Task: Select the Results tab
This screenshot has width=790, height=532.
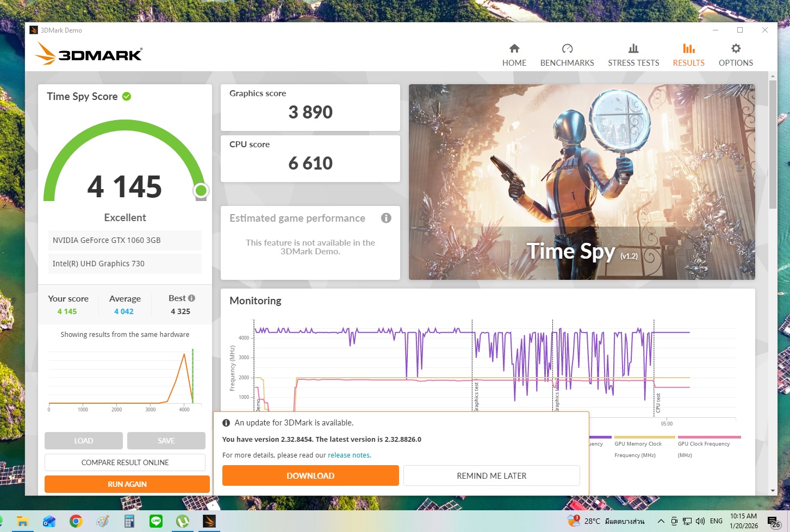Action: [x=688, y=55]
